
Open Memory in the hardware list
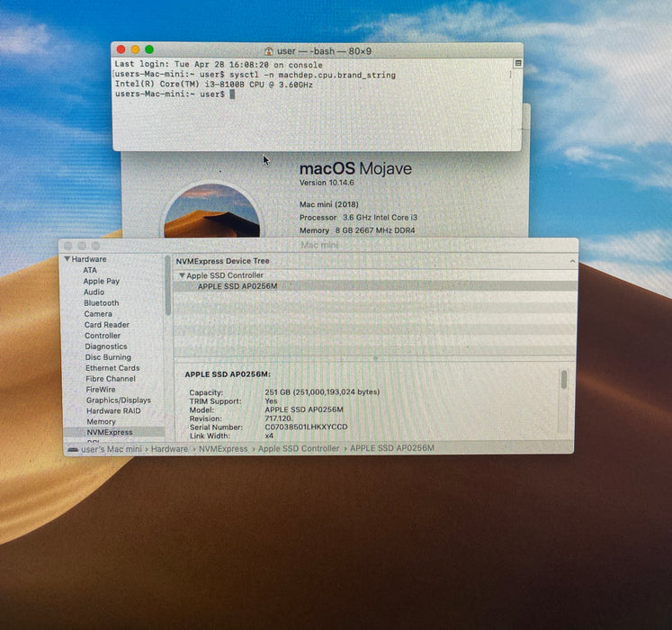pos(101,421)
